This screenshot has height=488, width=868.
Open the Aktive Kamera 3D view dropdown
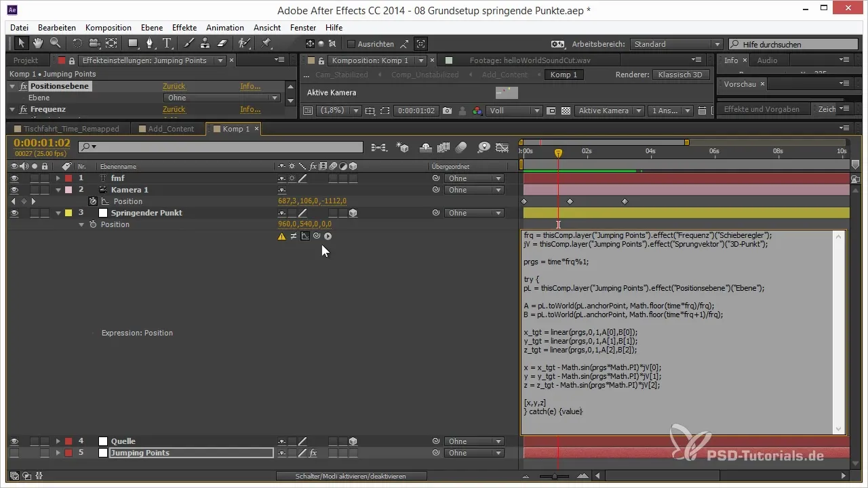pyautogui.click(x=610, y=110)
